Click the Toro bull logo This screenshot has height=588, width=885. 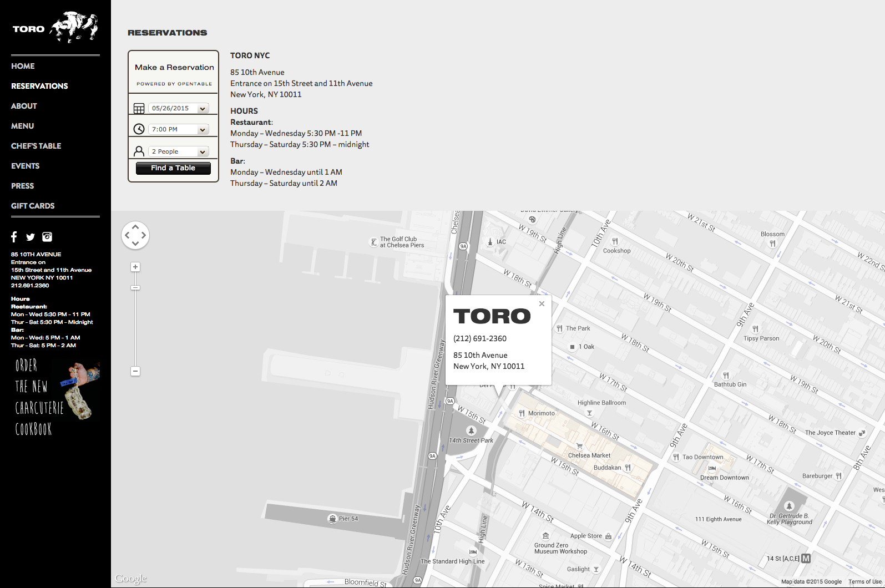(74, 27)
